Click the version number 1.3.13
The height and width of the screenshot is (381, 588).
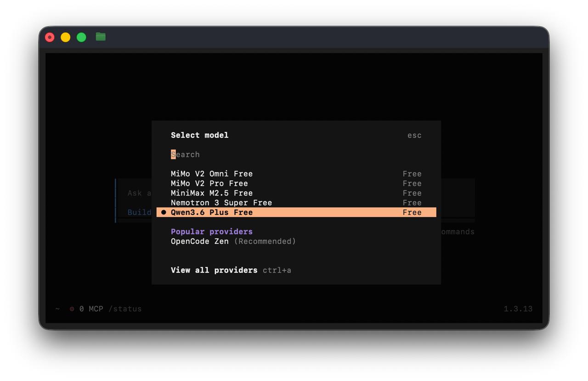click(518, 309)
